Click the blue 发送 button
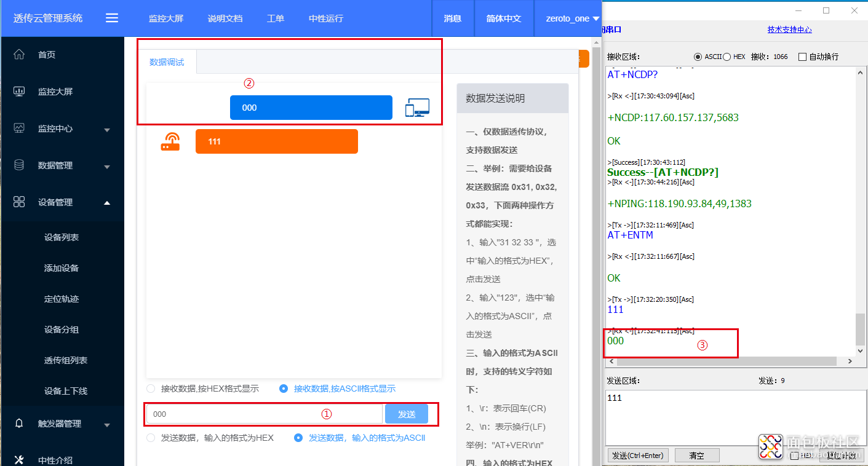Image resolution: width=868 pixels, height=466 pixels. coord(407,414)
